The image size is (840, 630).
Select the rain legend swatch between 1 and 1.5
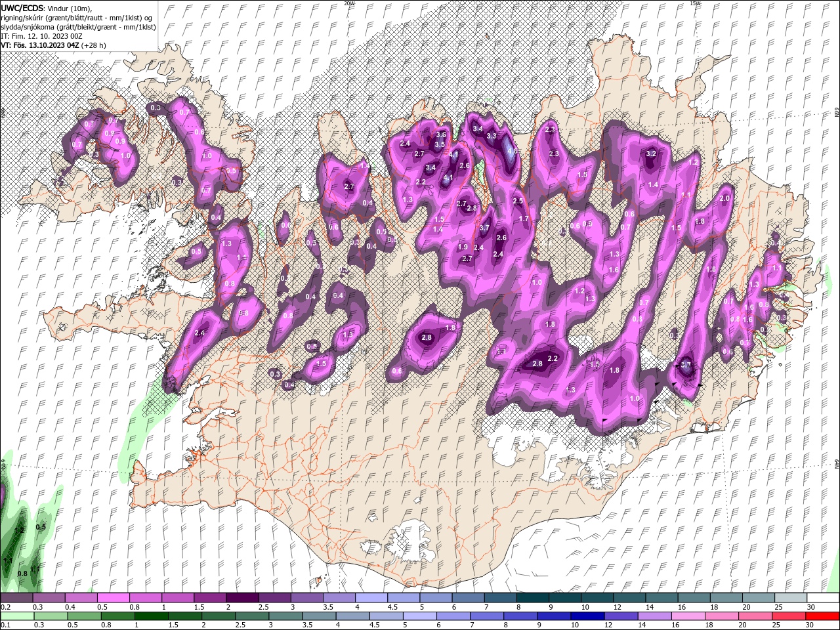(152, 616)
